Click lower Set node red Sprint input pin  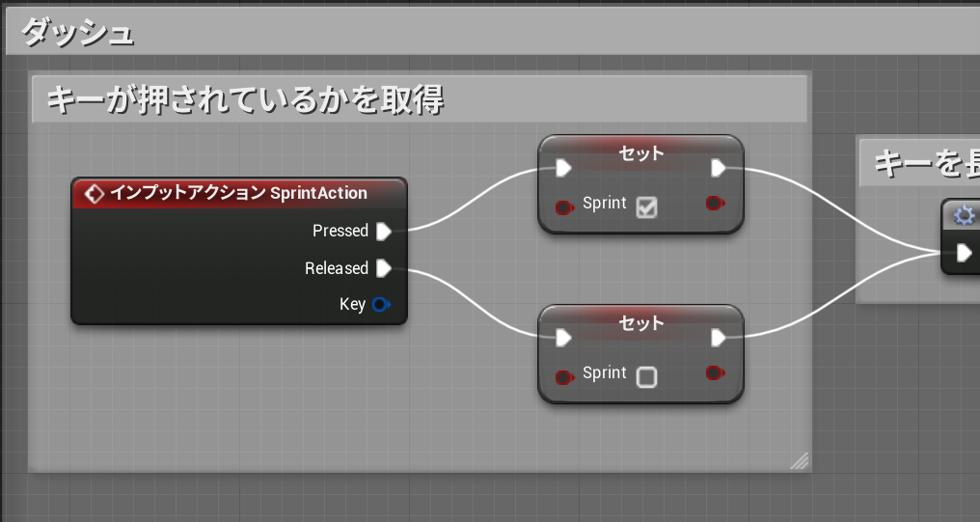(564, 377)
